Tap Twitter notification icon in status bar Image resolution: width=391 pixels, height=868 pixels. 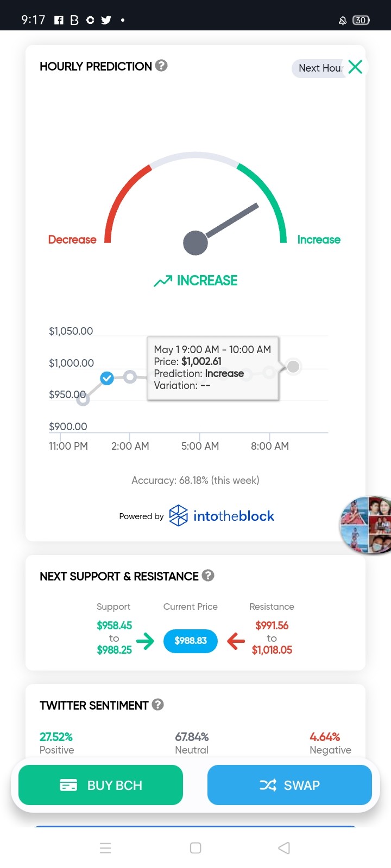[106, 20]
